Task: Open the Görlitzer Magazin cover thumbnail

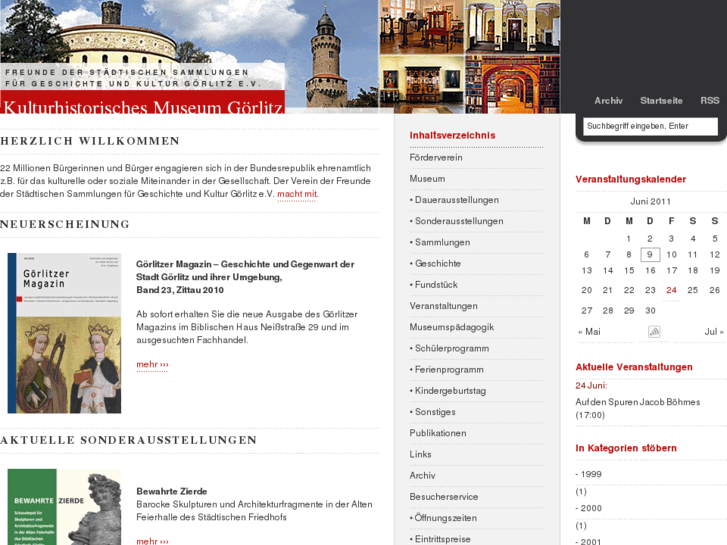Action: (64, 333)
